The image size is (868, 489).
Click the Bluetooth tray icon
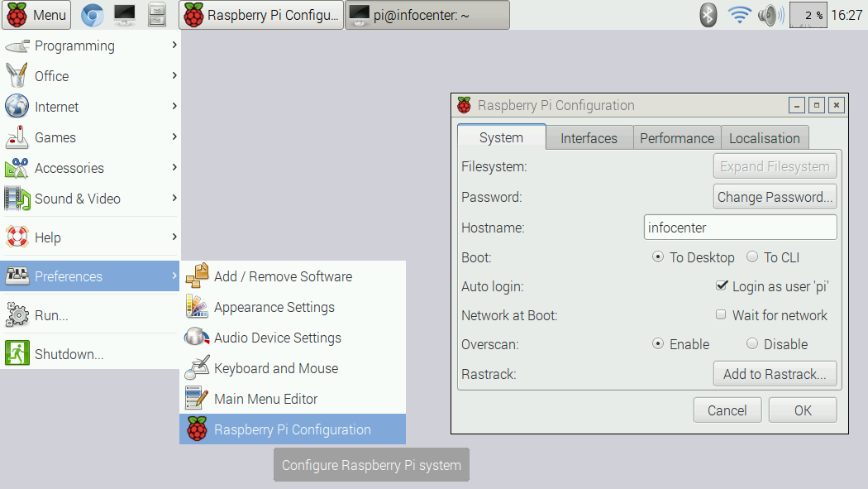[x=708, y=15]
